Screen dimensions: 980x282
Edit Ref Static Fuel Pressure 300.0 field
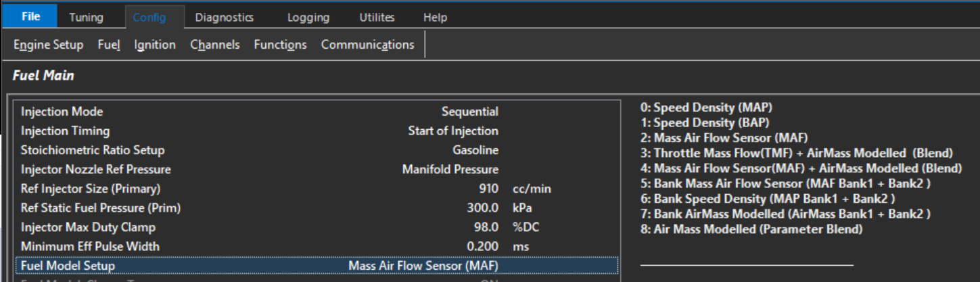(482, 208)
